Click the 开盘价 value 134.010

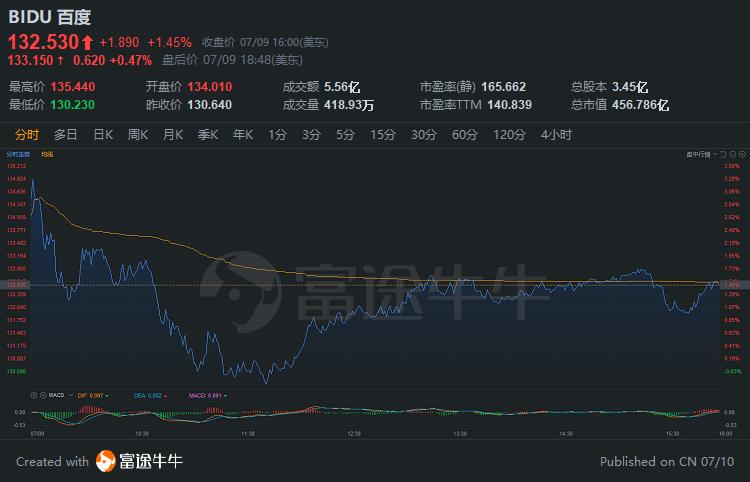click(x=210, y=87)
